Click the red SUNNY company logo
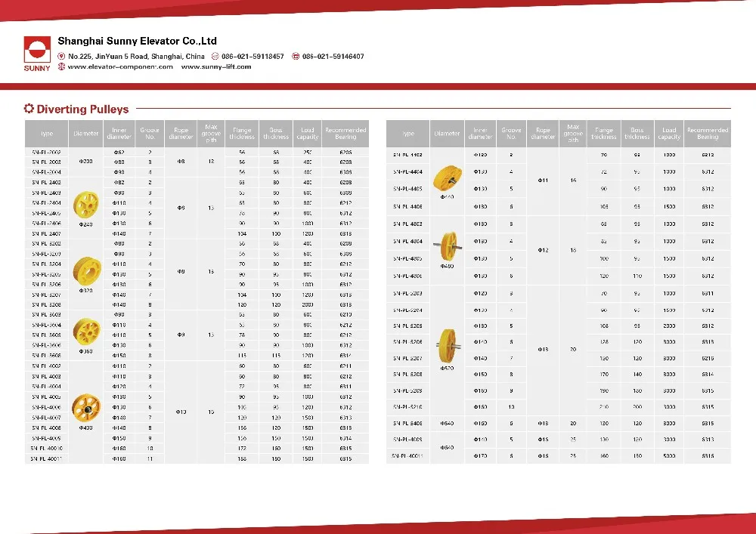The image size is (756, 534). tap(36, 53)
